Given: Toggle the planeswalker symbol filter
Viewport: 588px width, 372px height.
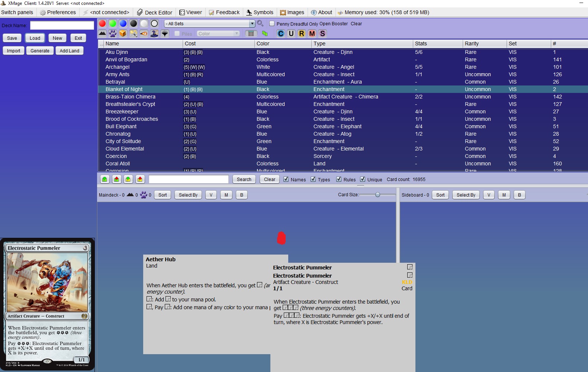Looking at the screenshot, I should coord(165,33).
